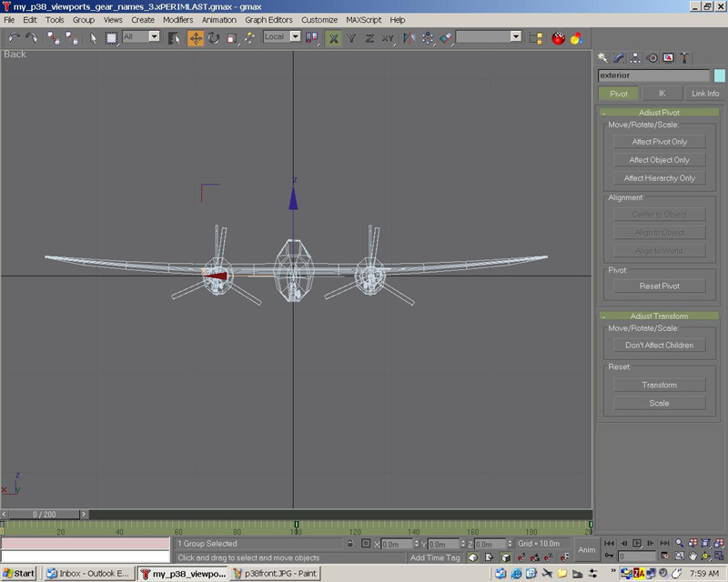
Task: Open the Modify command panel tab
Action: 620,57
